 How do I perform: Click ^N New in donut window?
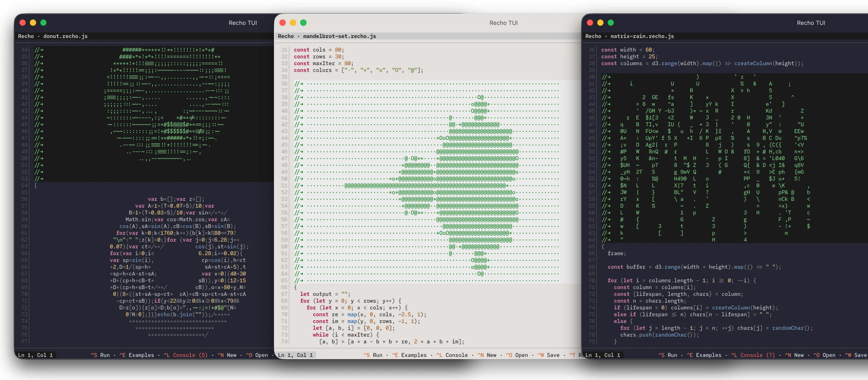coord(227,355)
